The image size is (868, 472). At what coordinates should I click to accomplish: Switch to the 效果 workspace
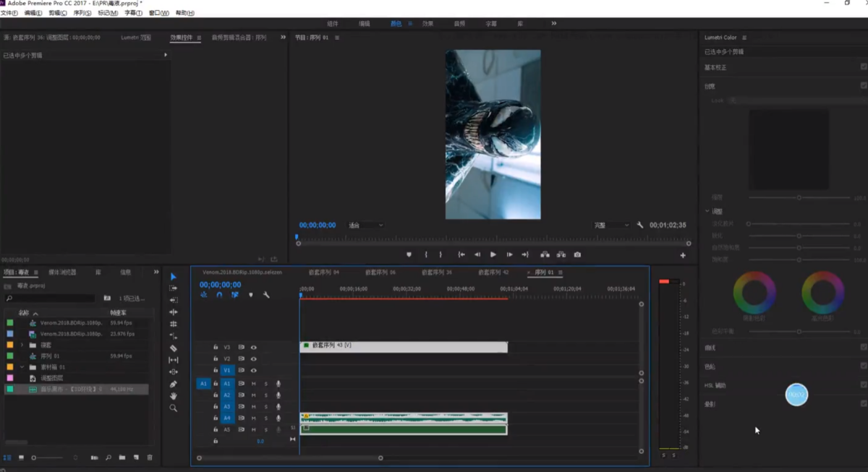pyautogui.click(x=427, y=24)
